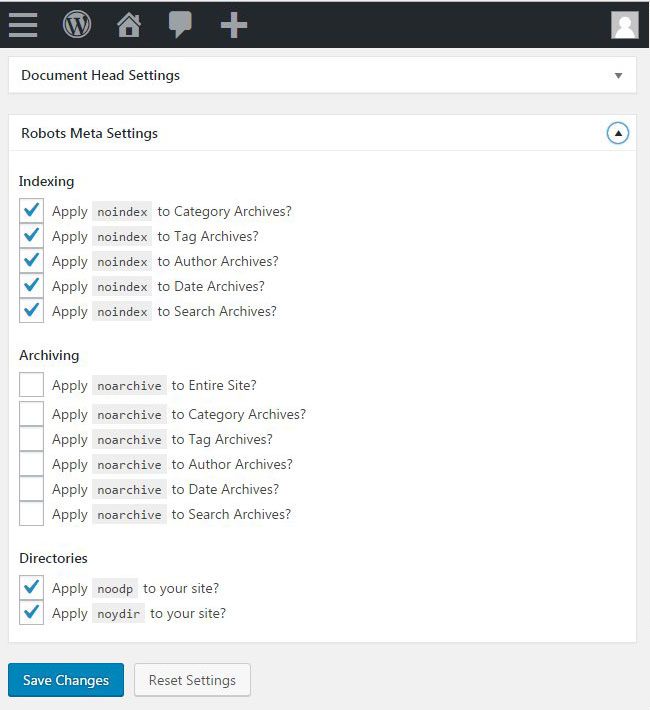Viewport: 650px width, 710px height.
Task: Click the Reset Settings button
Action: (192, 680)
